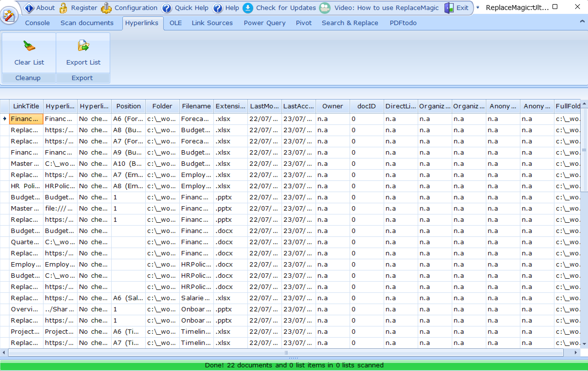The height and width of the screenshot is (371, 588).
Task: Open the Search & Replace tab
Action: [x=350, y=23]
